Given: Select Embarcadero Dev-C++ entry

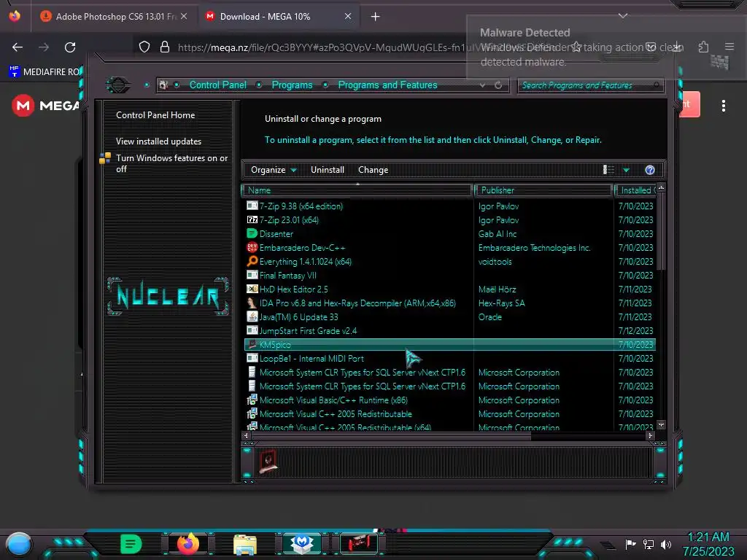Looking at the screenshot, I should click(450, 248).
